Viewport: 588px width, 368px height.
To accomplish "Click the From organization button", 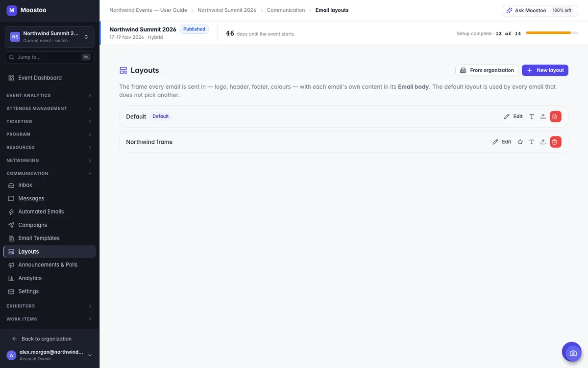I will (x=487, y=70).
